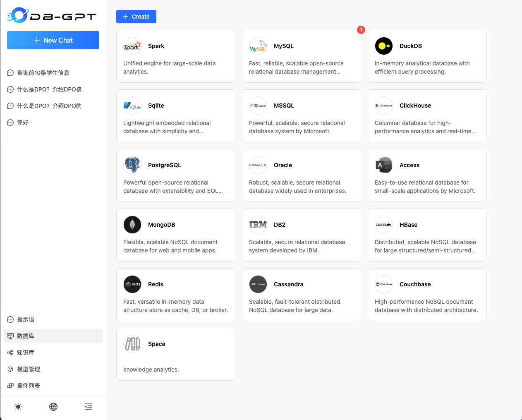Click the HBase logo icon

[384, 225]
